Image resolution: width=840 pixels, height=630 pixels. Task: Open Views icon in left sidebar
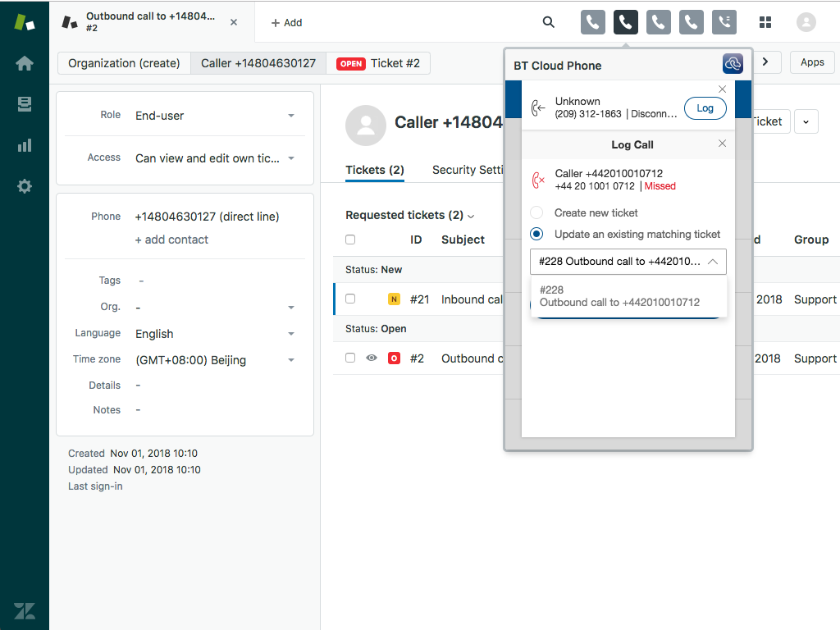(x=25, y=104)
